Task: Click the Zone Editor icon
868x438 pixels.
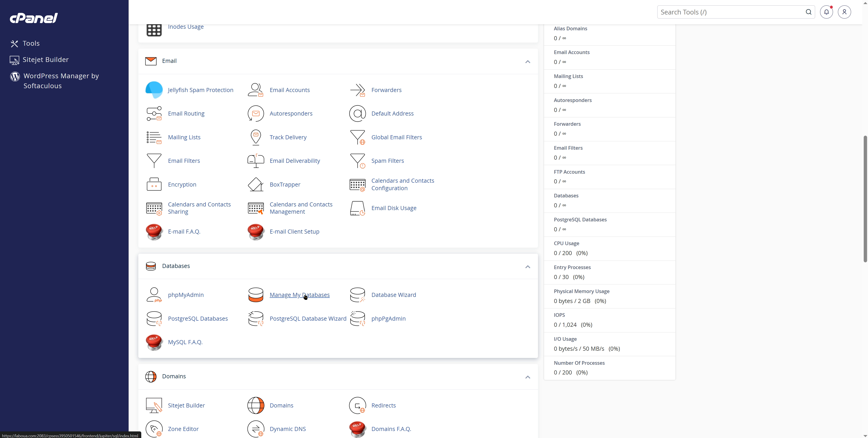Action: (x=154, y=429)
